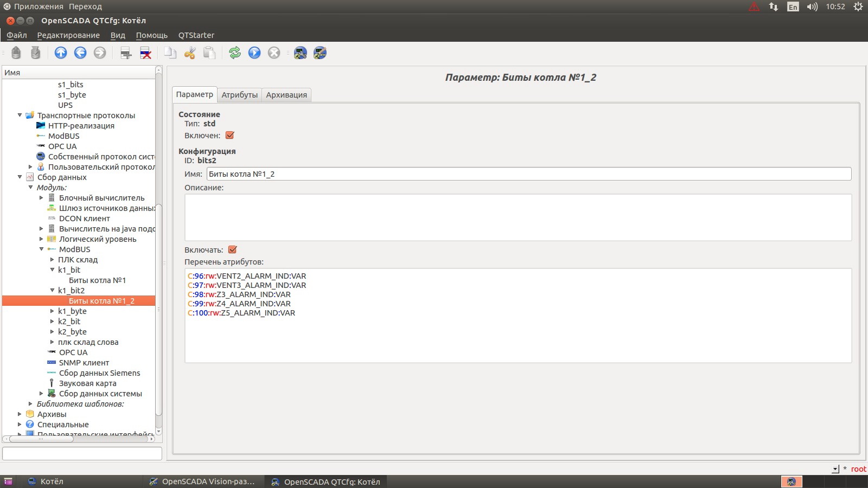The image size is (868, 488).
Task: Click the Load from DB icon
Action: 16,53
